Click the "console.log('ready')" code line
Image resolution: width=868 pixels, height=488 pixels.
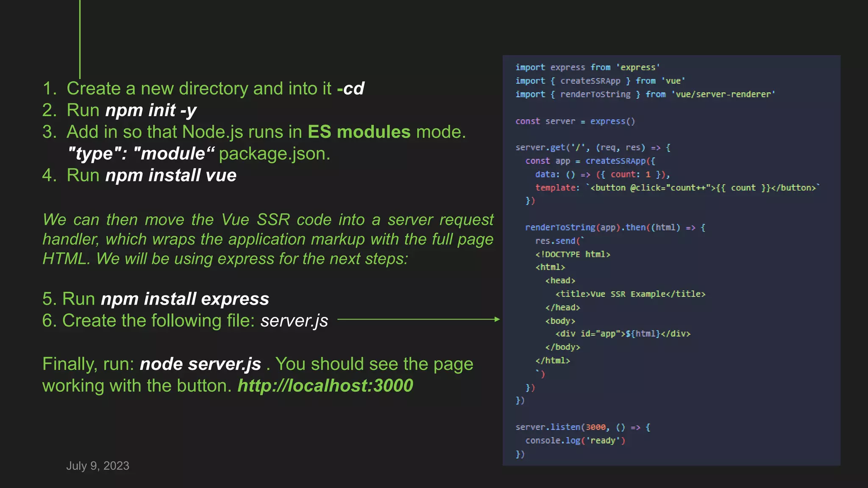[575, 441]
